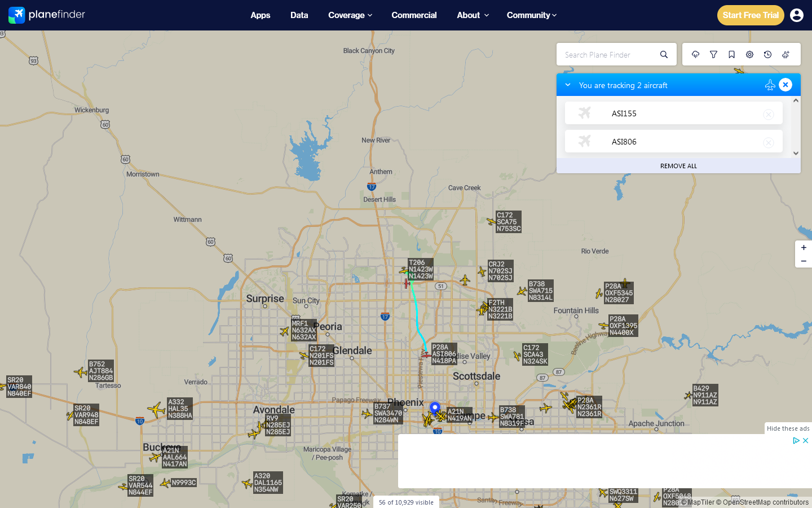812x508 pixels.
Task: Remove ASI155 from the tracking list
Action: (769, 114)
